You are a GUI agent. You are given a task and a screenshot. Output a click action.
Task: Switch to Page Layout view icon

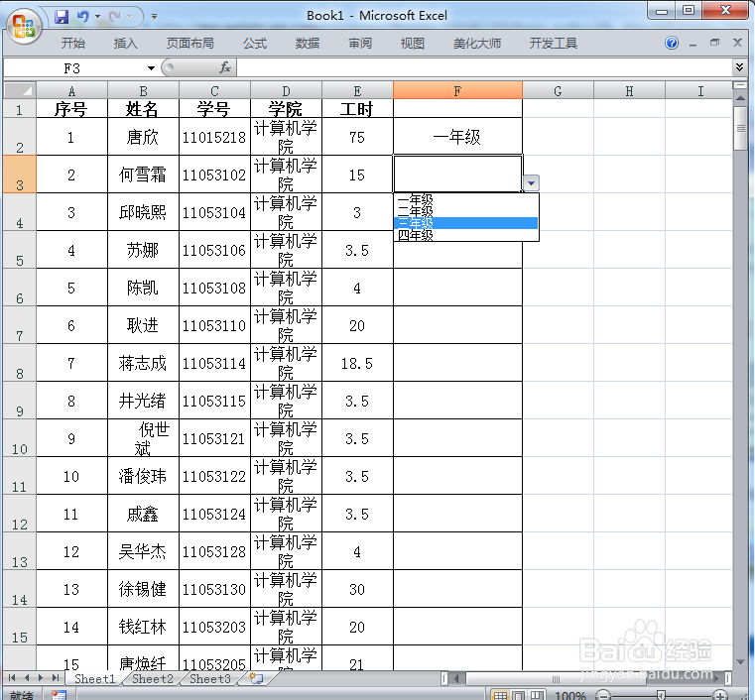(519, 695)
